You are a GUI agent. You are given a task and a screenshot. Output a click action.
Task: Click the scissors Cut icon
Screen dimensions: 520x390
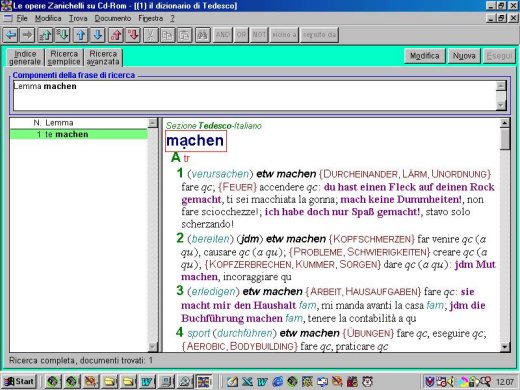point(151,35)
